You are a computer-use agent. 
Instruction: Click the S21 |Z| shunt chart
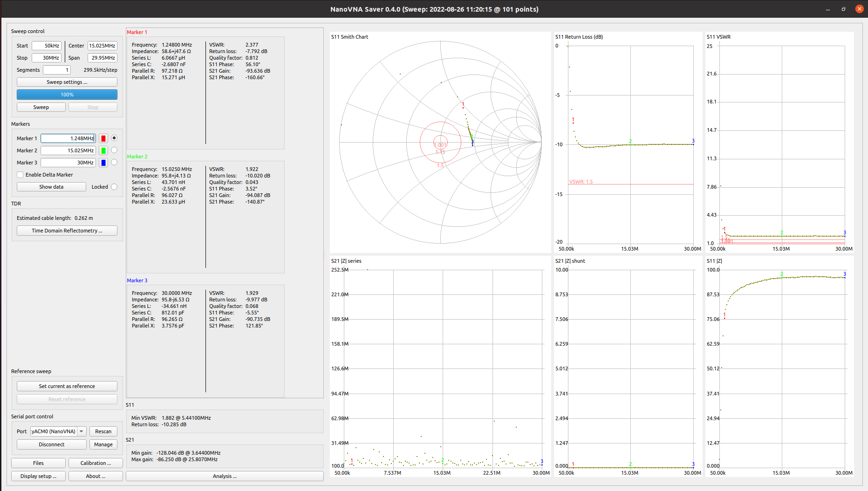pos(628,366)
